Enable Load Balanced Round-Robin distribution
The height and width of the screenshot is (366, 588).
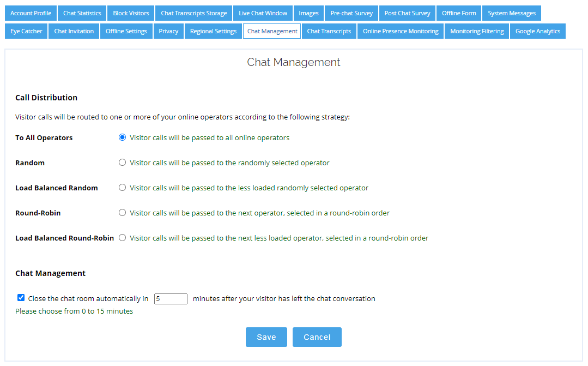pos(122,238)
